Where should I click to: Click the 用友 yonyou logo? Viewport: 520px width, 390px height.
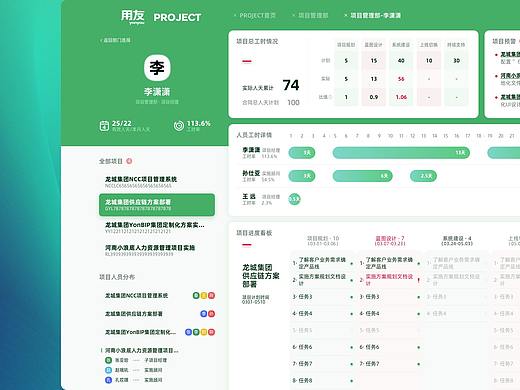[132, 17]
